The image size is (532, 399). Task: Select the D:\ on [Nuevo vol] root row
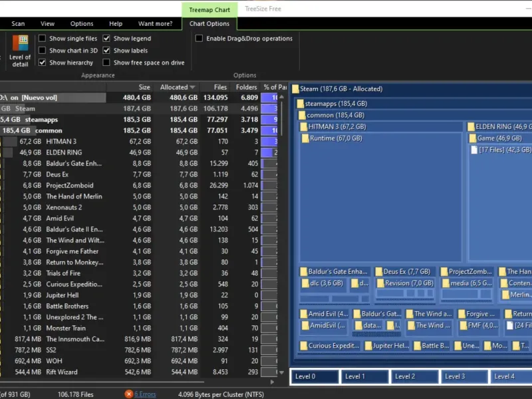(x=139, y=97)
